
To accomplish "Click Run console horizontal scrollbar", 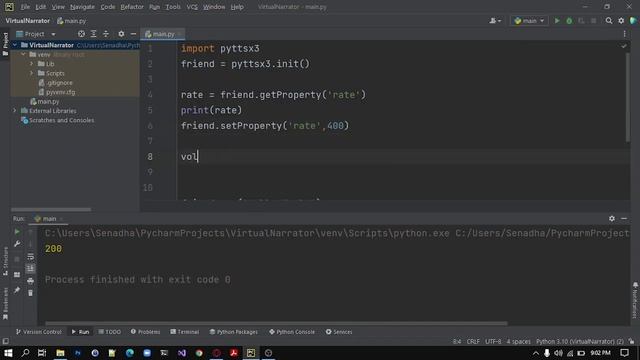I will [276, 323].
